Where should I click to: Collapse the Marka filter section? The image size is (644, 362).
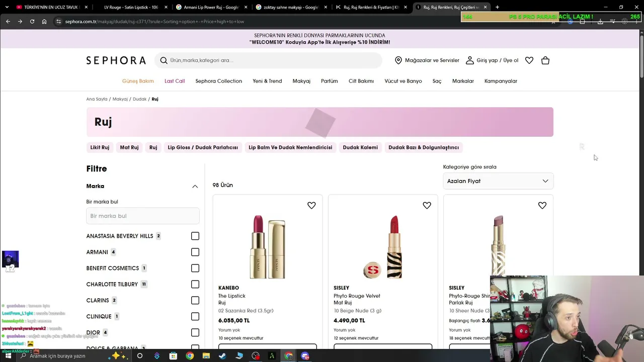pyautogui.click(x=195, y=187)
